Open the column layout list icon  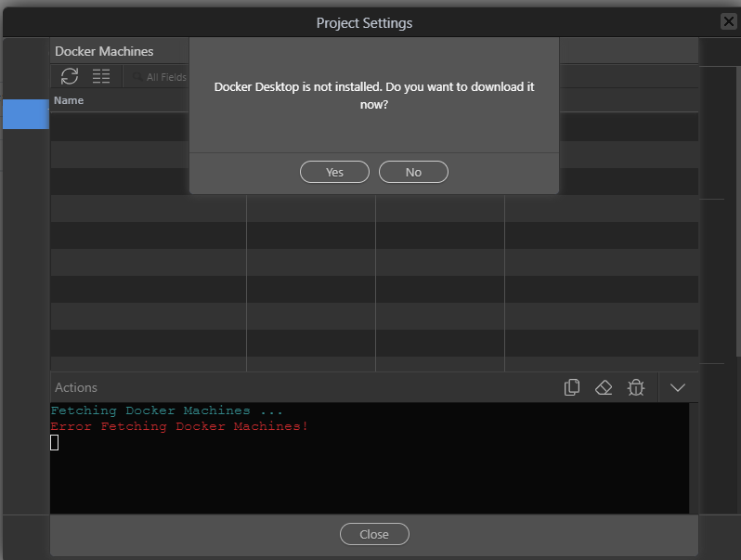(101, 76)
